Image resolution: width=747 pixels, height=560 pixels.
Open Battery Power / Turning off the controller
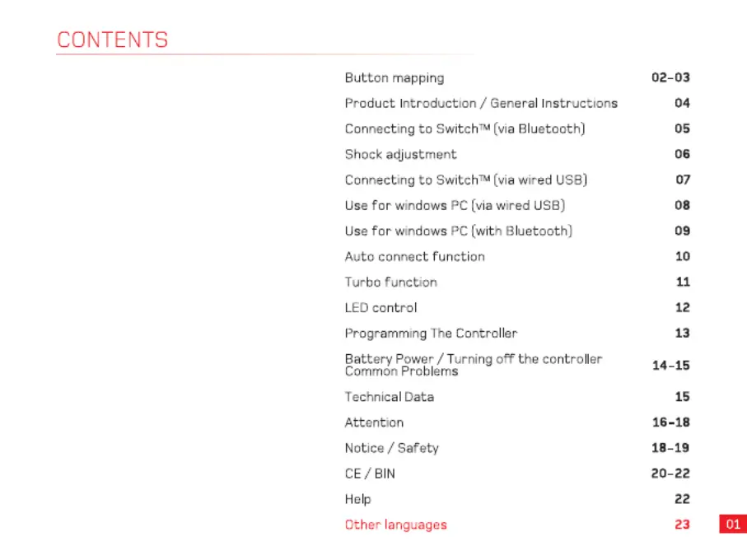pyautogui.click(x=474, y=358)
